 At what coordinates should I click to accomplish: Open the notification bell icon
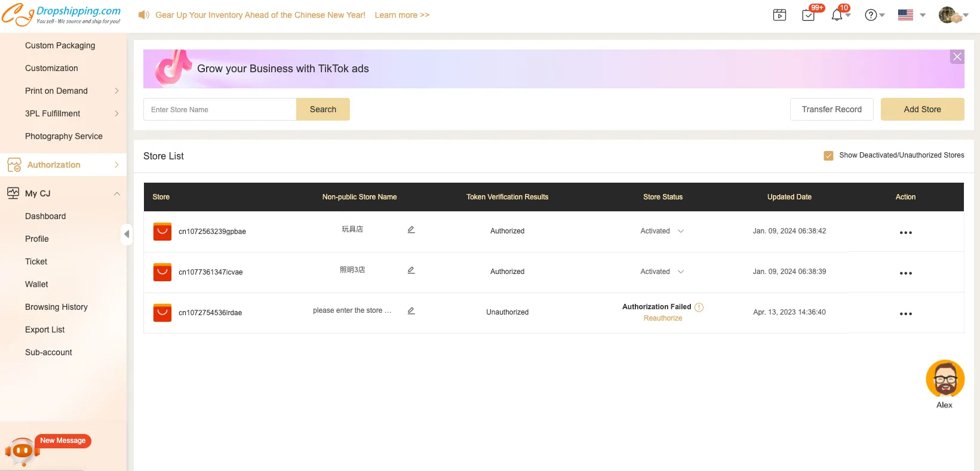click(837, 15)
